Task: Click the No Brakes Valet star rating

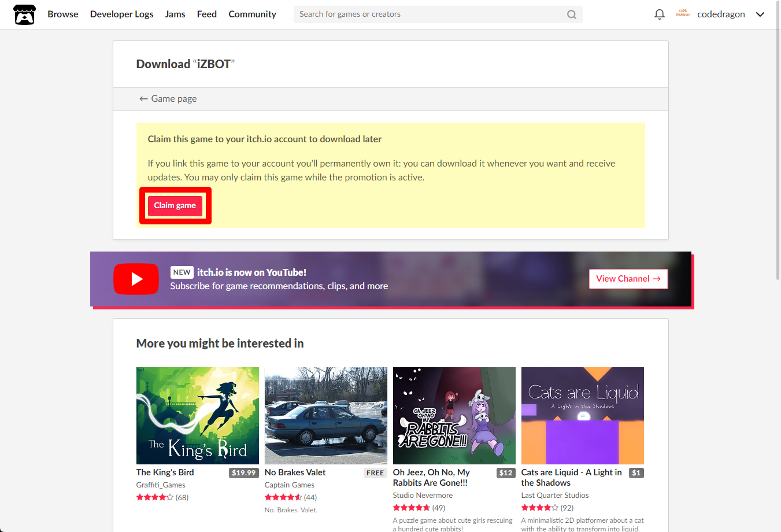Action: coord(283,497)
